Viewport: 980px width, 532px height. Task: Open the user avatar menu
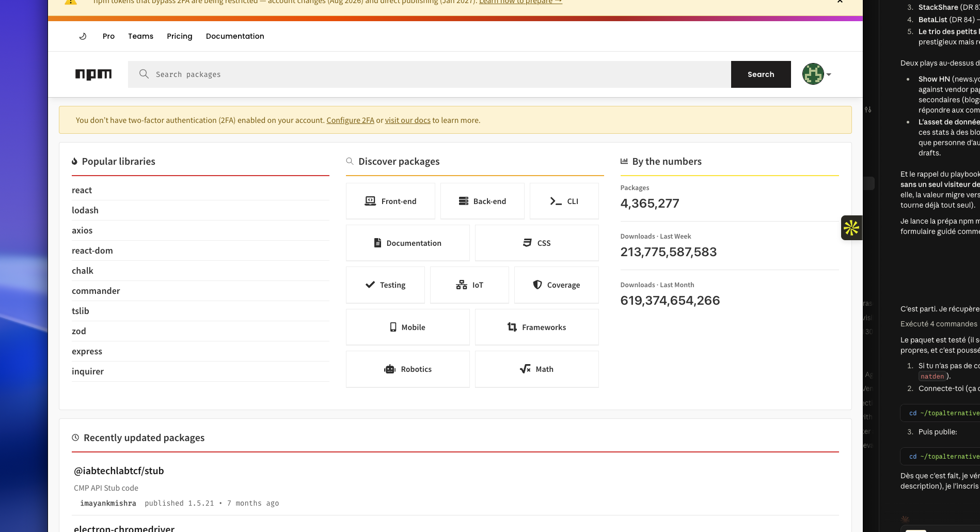pyautogui.click(x=817, y=74)
